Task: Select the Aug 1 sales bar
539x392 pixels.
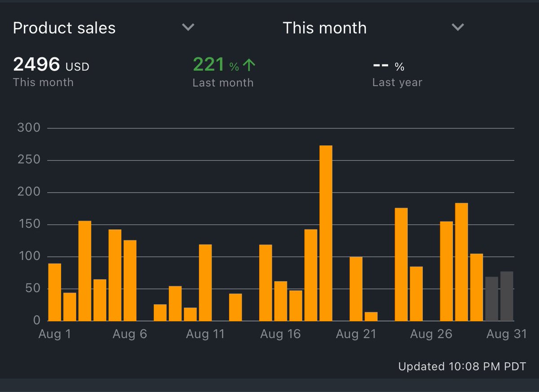Action: coord(54,292)
